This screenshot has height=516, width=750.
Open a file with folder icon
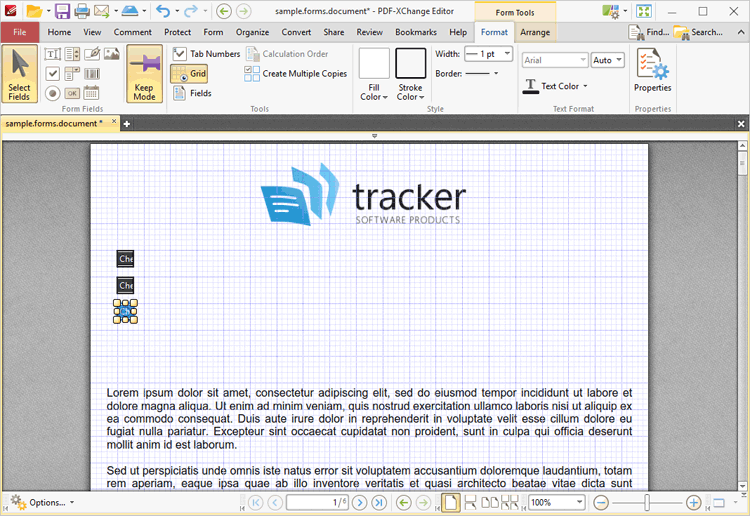34,11
